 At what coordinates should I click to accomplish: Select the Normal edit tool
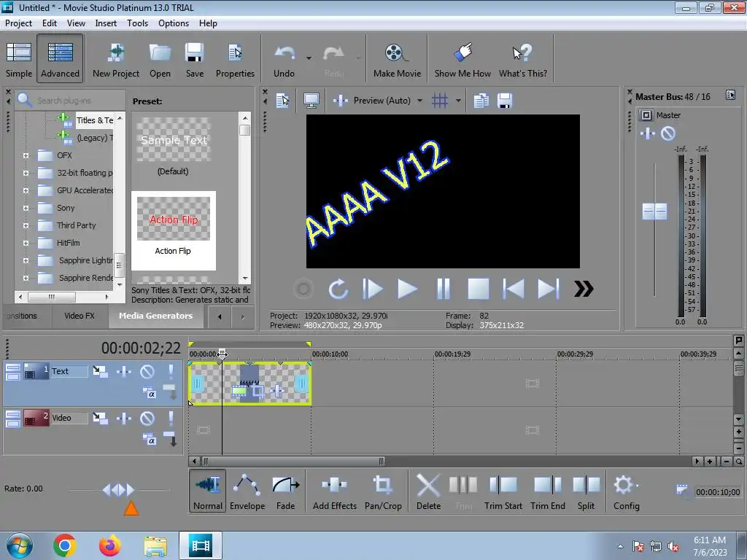tap(208, 491)
